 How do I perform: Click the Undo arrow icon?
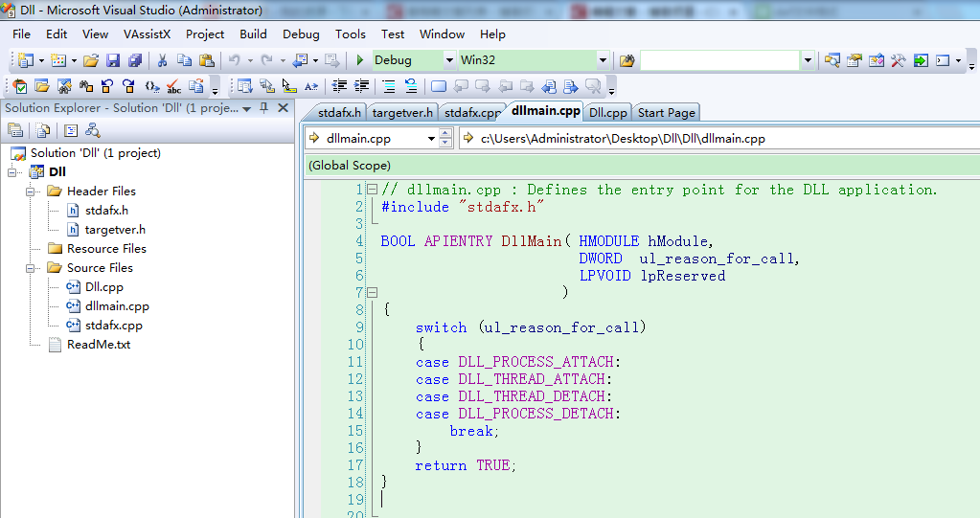pyautogui.click(x=235, y=60)
